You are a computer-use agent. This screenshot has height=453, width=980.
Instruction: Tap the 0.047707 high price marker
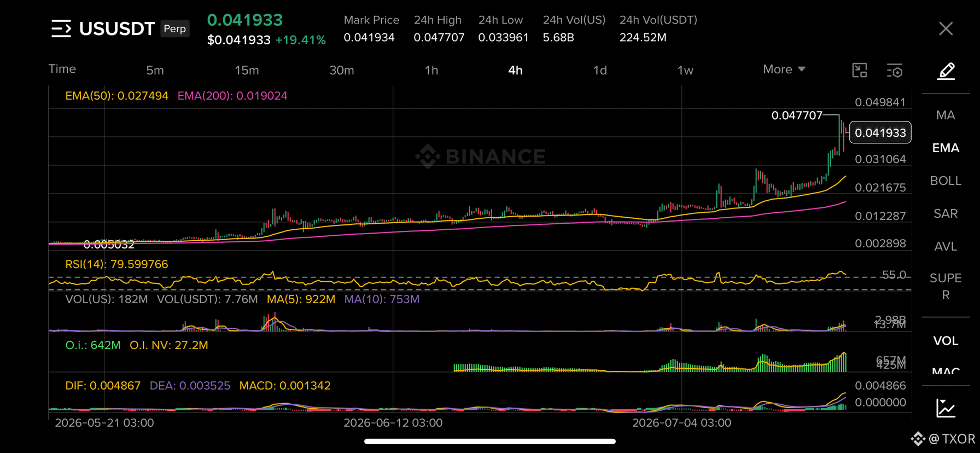796,115
